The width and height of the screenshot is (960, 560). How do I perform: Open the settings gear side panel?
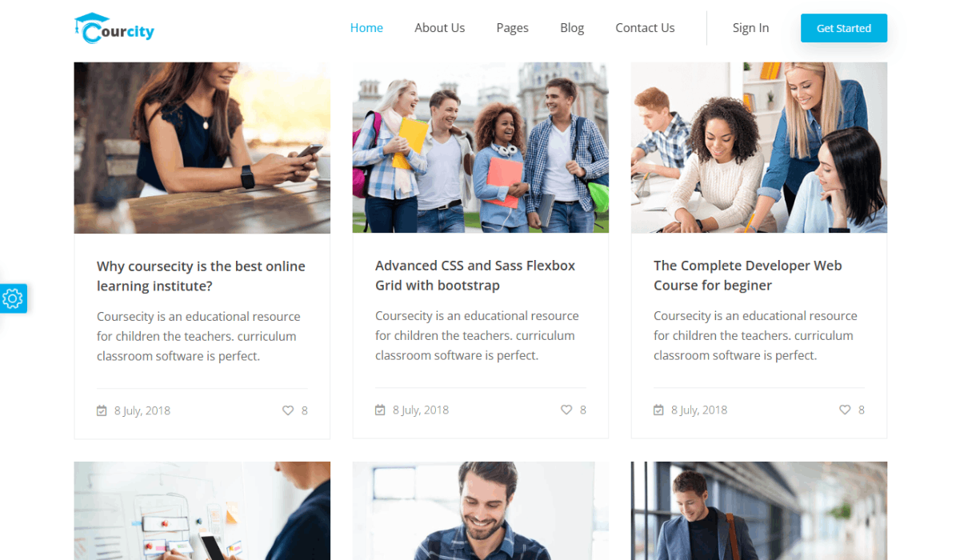13,298
